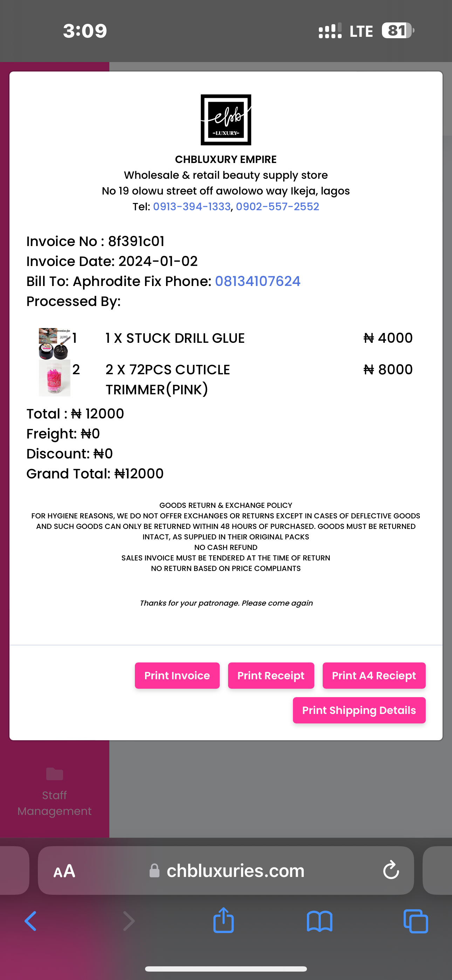Tap the Safari forward arrow
This screenshot has height=980, width=452.
point(129,921)
